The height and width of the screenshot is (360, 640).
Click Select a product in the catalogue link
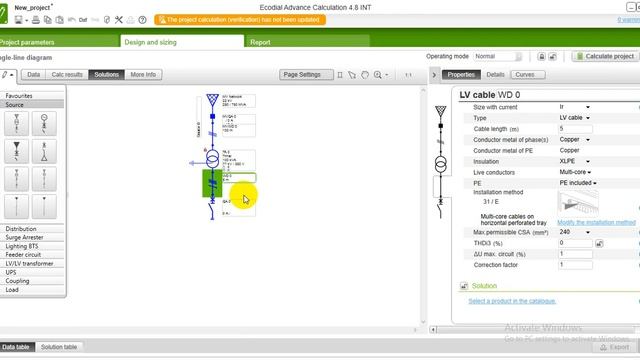(x=512, y=301)
